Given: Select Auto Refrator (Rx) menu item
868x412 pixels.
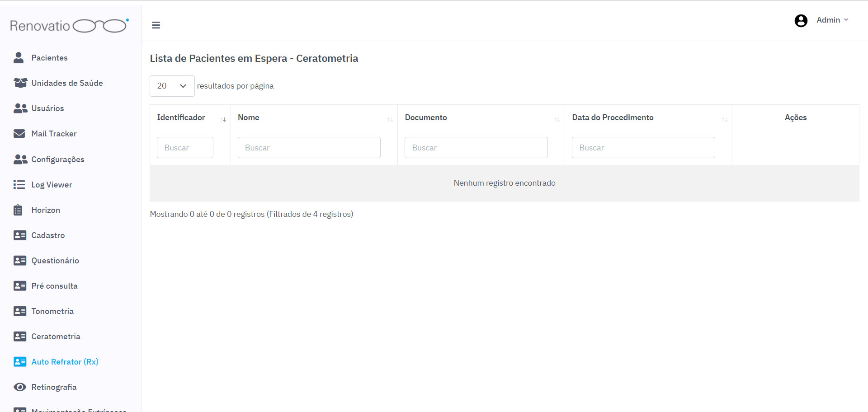Looking at the screenshot, I should click(x=65, y=362).
